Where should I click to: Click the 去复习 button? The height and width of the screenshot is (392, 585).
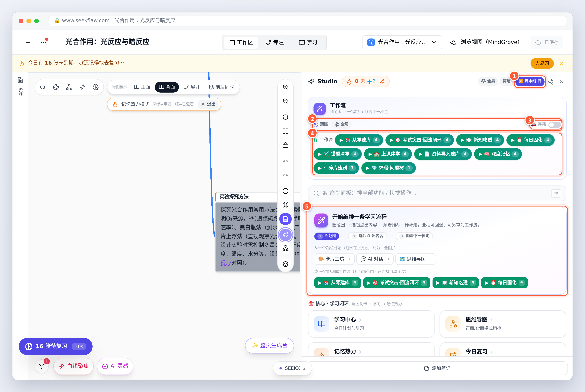(x=542, y=63)
